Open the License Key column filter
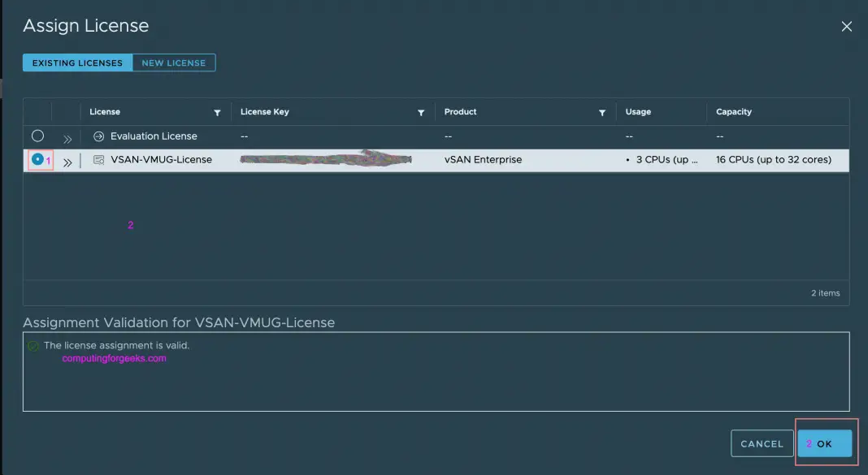 tap(421, 112)
